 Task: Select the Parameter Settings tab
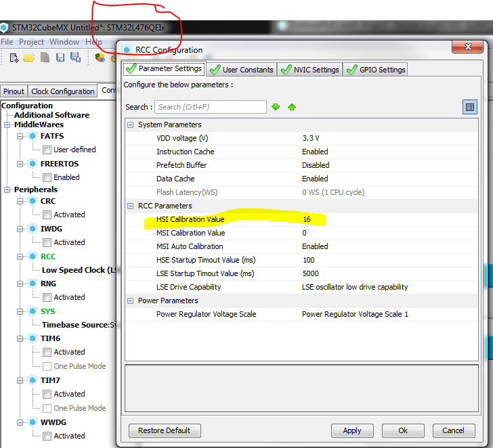point(164,68)
